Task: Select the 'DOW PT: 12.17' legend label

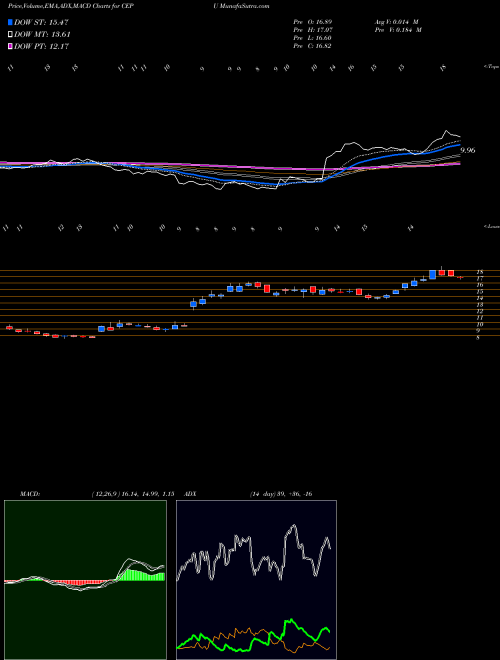Action: tap(41, 46)
